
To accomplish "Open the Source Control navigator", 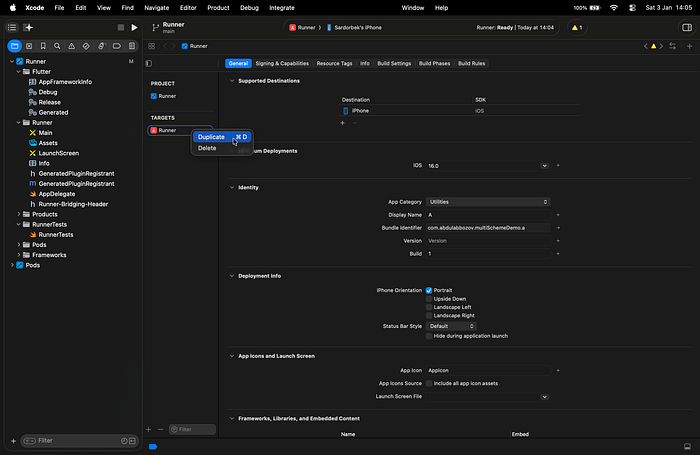I will coord(29,46).
